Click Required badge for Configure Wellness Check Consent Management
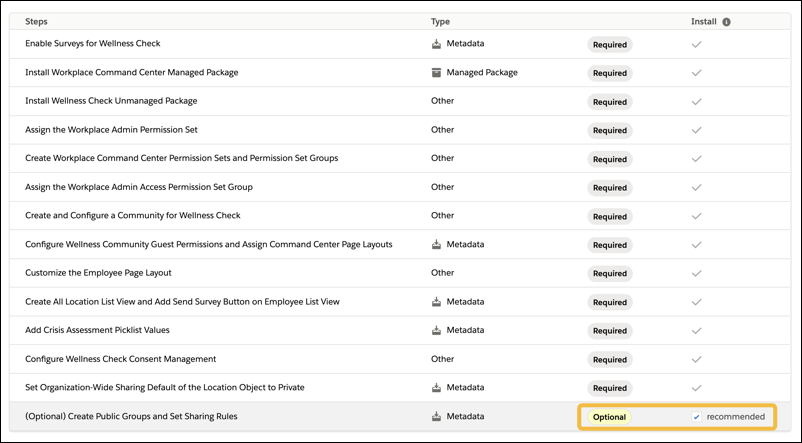The image size is (802, 443). click(x=610, y=360)
